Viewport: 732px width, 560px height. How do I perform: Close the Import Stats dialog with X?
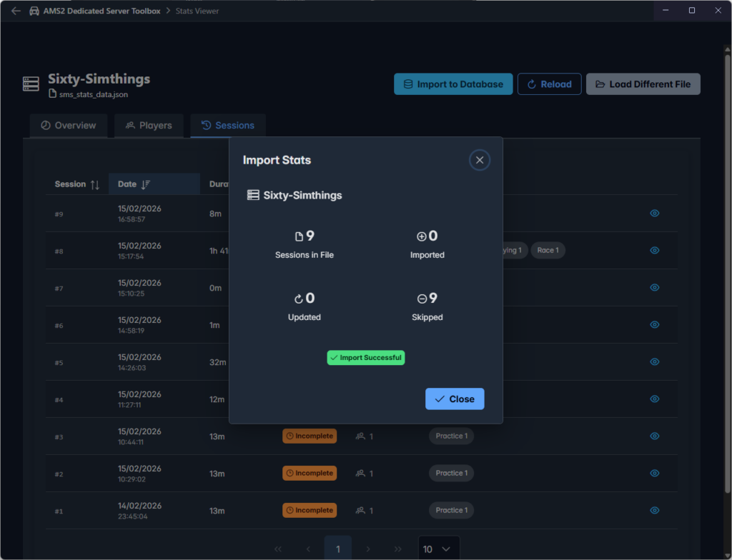pos(479,160)
